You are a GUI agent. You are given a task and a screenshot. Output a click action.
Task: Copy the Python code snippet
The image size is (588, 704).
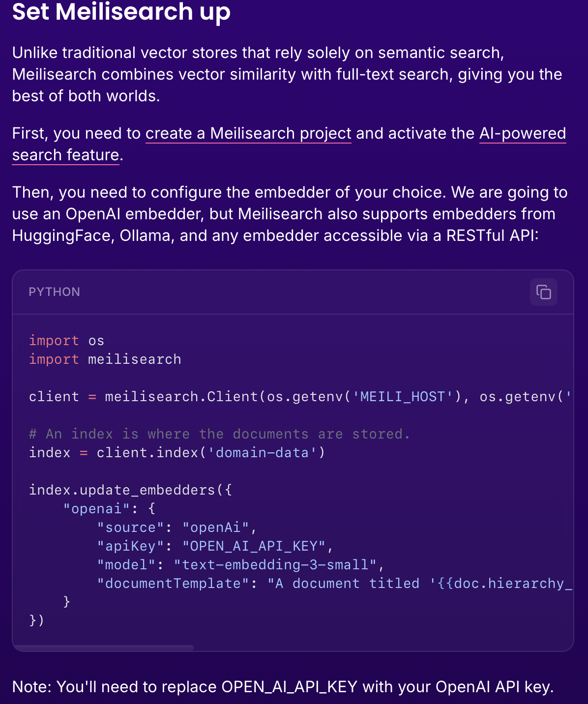point(543,292)
